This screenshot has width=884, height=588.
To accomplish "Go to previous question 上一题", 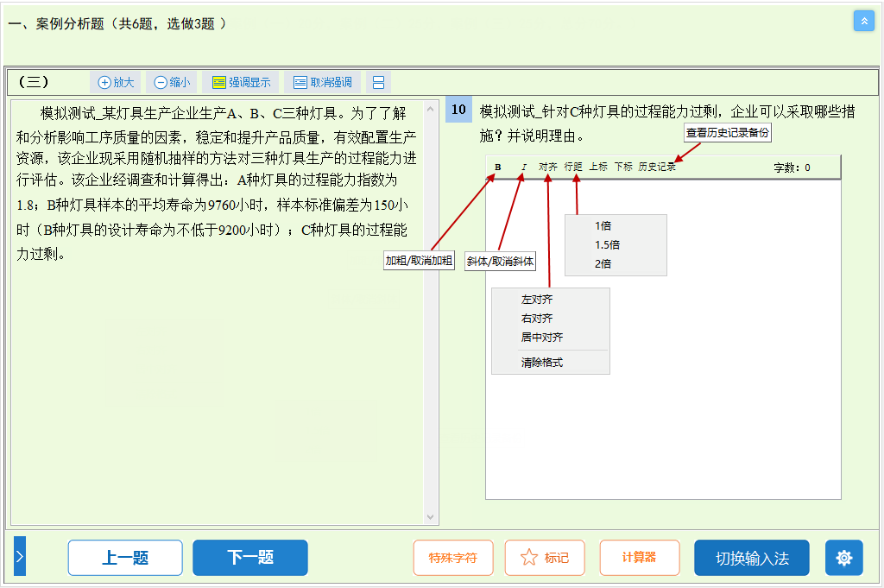I will [x=125, y=558].
